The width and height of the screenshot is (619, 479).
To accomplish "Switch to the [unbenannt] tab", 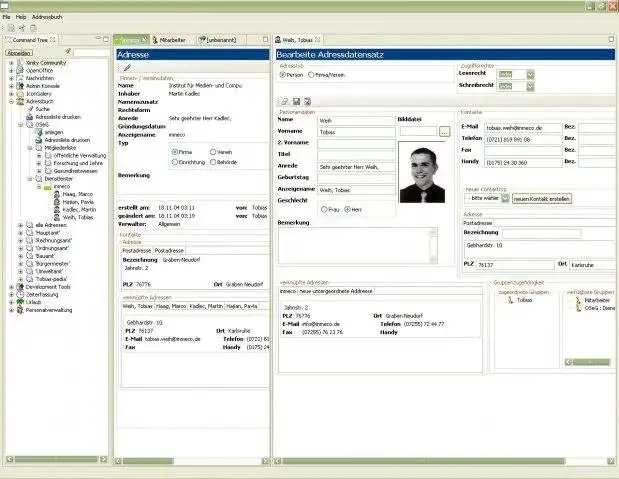I will [x=218, y=40].
